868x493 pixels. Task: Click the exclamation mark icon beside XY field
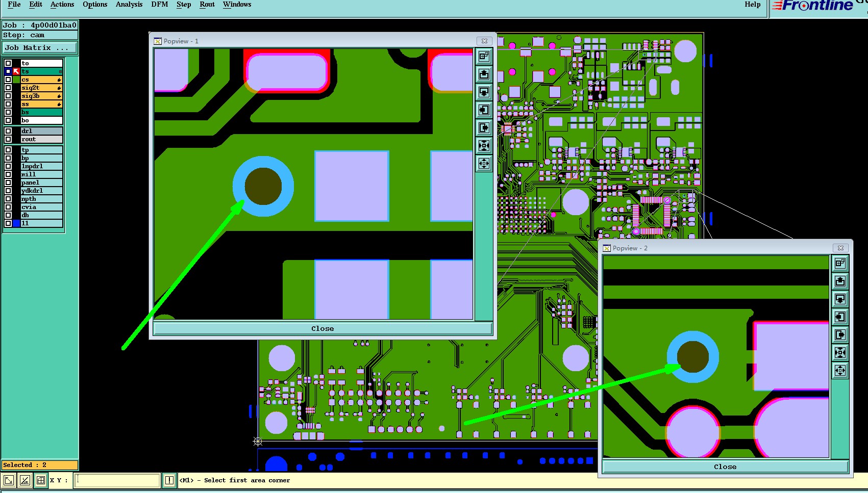tap(169, 480)
